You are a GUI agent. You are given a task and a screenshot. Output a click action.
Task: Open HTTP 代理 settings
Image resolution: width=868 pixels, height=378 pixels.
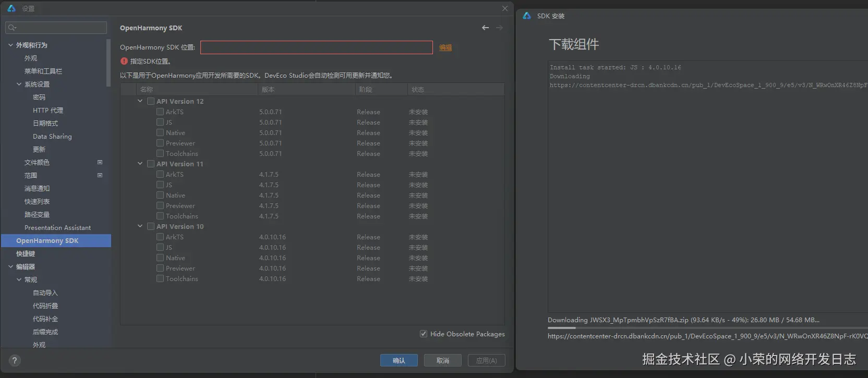(48, 110)
